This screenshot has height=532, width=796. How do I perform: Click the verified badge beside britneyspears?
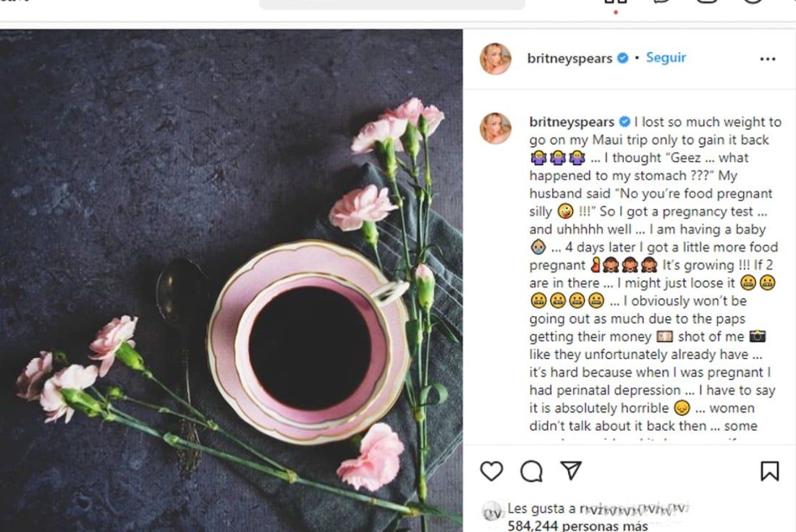click(x=622, y=57)
